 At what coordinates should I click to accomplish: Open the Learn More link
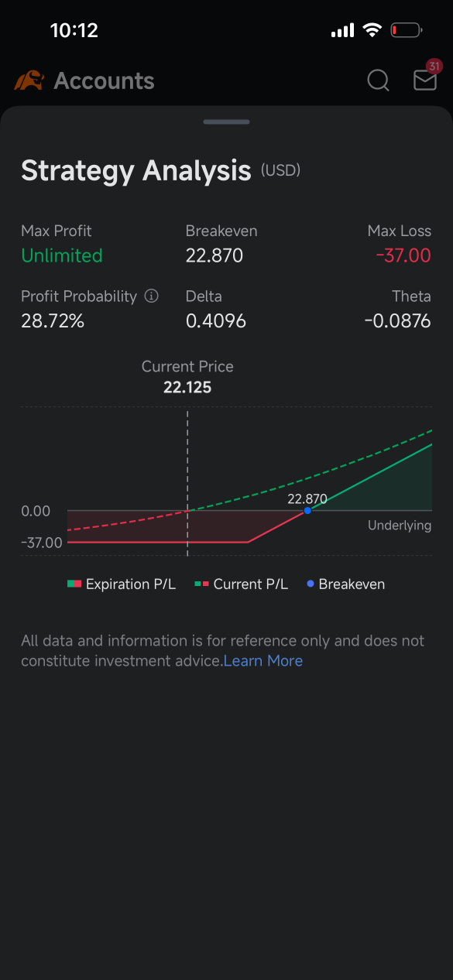tap(263, 660)
